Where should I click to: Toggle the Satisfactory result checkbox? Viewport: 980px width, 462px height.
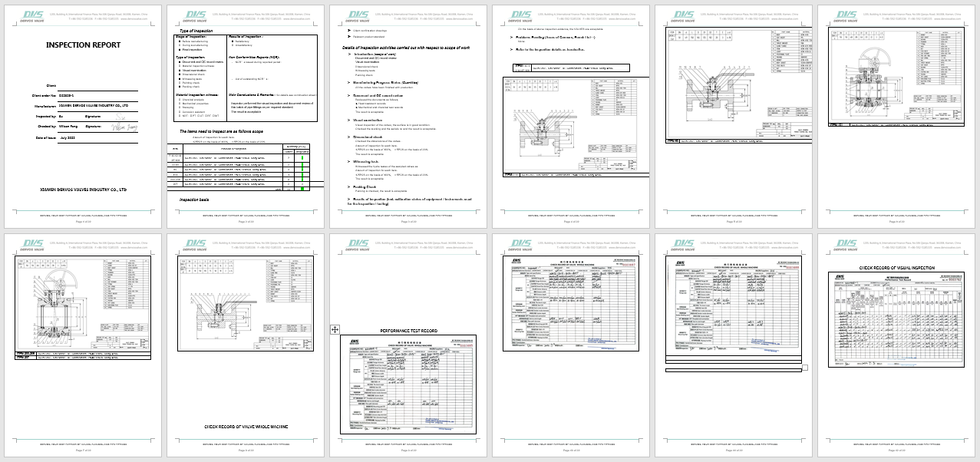coord(232,41)
